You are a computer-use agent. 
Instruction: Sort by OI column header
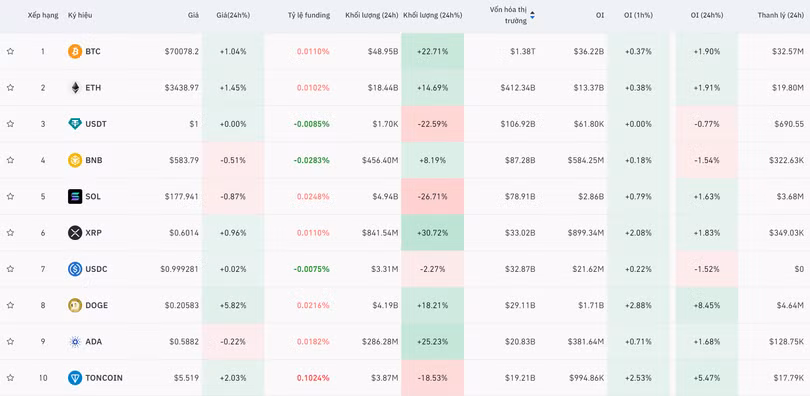click(599, 15)
